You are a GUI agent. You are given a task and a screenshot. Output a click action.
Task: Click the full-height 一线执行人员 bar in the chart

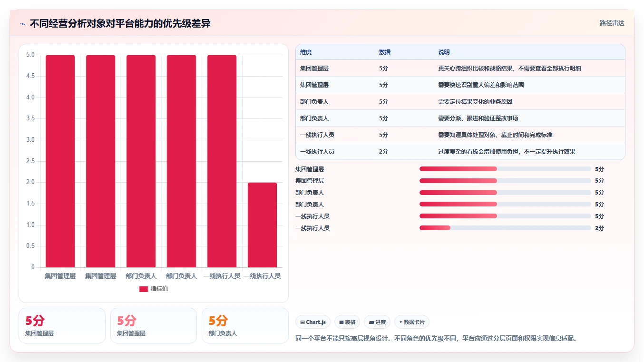[222, 161]
